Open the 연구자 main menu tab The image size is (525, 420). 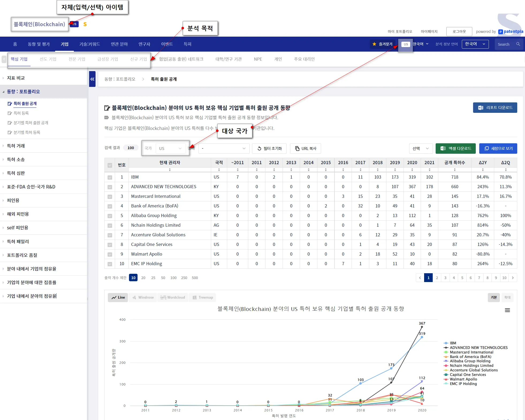(144, 44)
